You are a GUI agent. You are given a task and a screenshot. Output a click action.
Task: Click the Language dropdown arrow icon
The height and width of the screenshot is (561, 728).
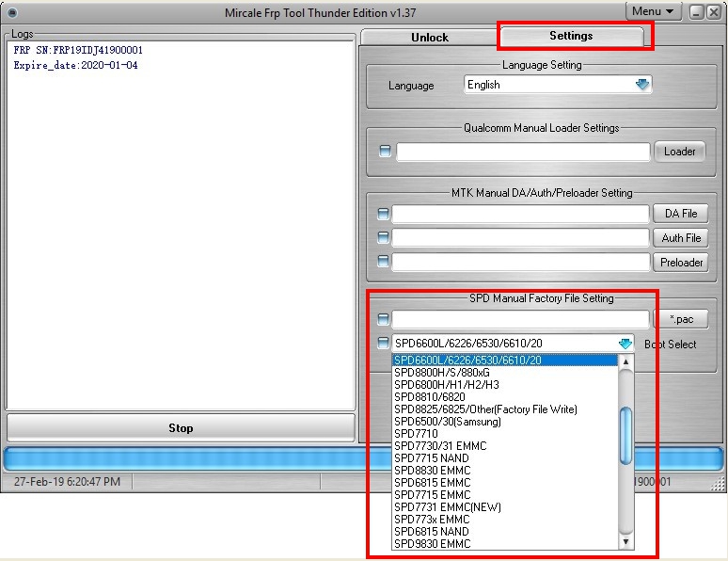pos(641,85)
